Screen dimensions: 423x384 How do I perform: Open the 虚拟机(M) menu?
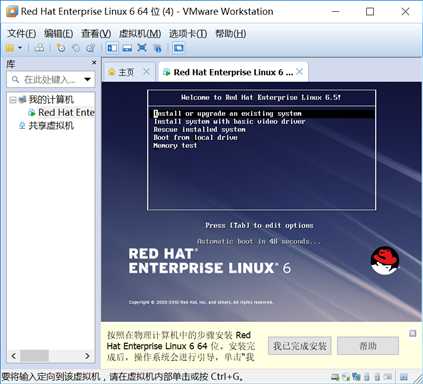140,34
